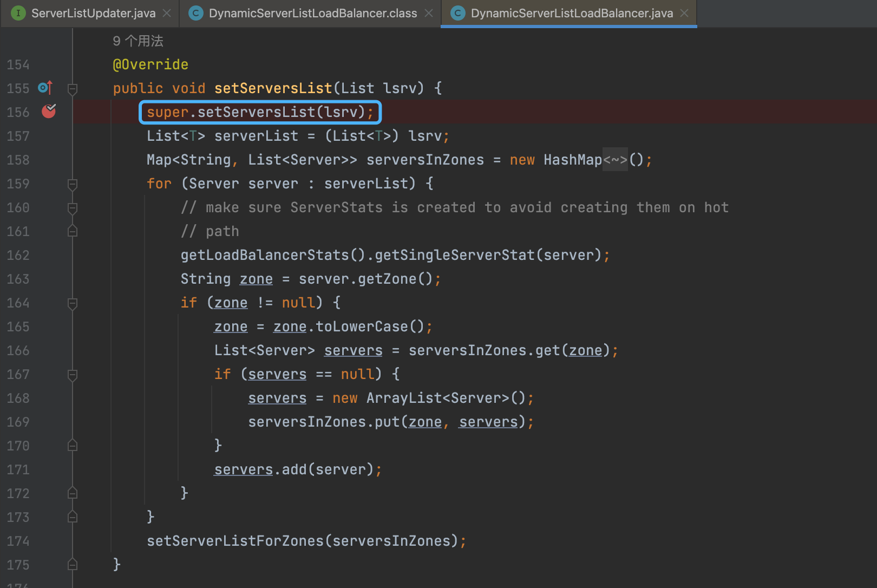This screenshot has width=877, height=588.
Task: Click the comment fold end marker on line 161
Action: (x=73, y=231)
